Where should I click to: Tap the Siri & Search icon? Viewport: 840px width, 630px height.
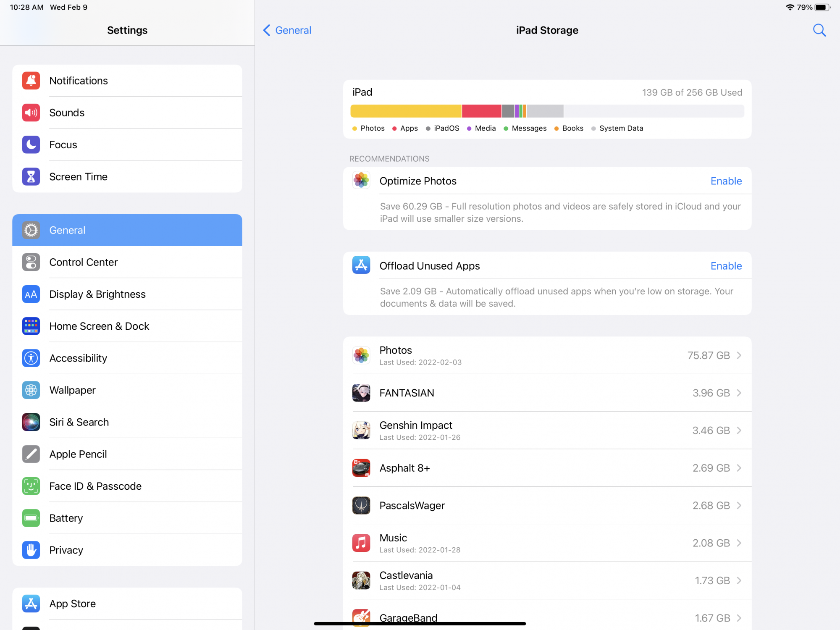[31, 422]
